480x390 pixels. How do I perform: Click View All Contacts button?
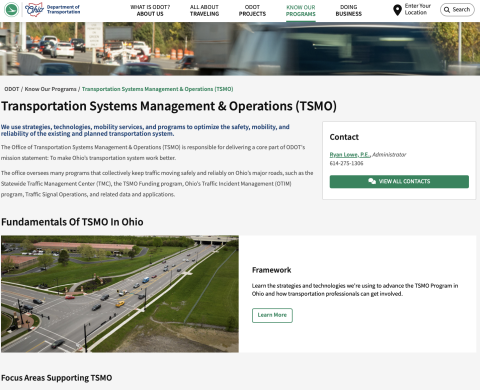click(399, 181)
